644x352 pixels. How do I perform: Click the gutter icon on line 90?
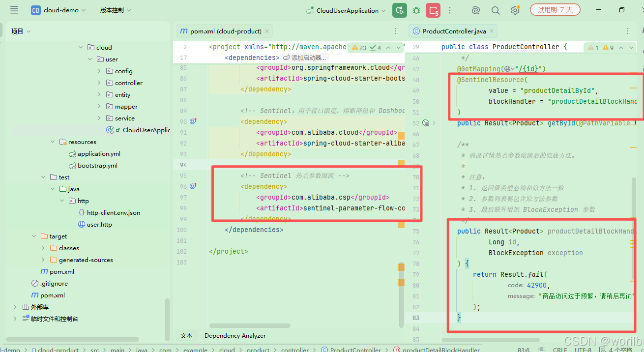click(193, 121)
